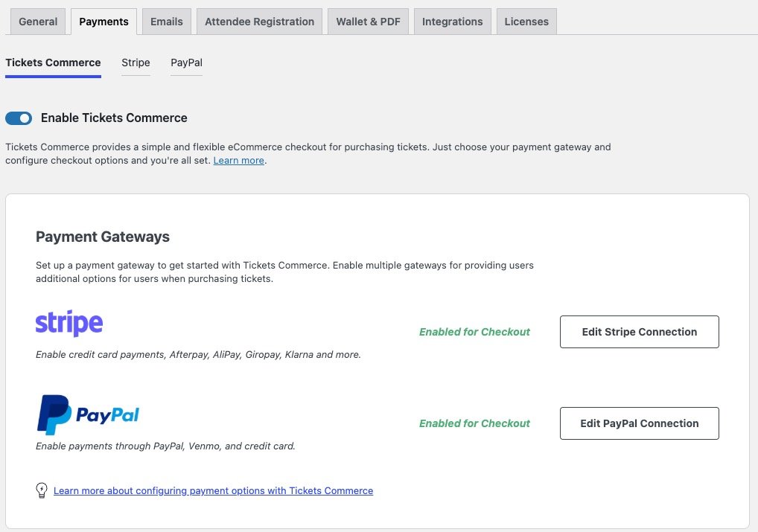Viewport: 758px width, 532px height.
Task: Select the Payments tab
Action: tap(103, 22)
